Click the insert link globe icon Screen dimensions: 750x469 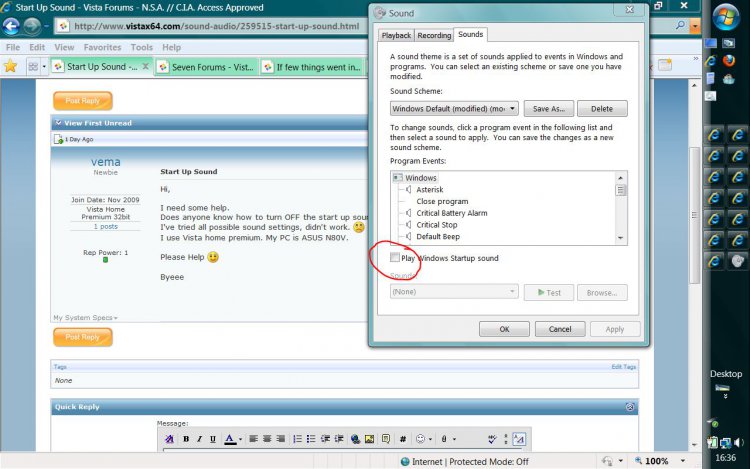coord(355,439)
